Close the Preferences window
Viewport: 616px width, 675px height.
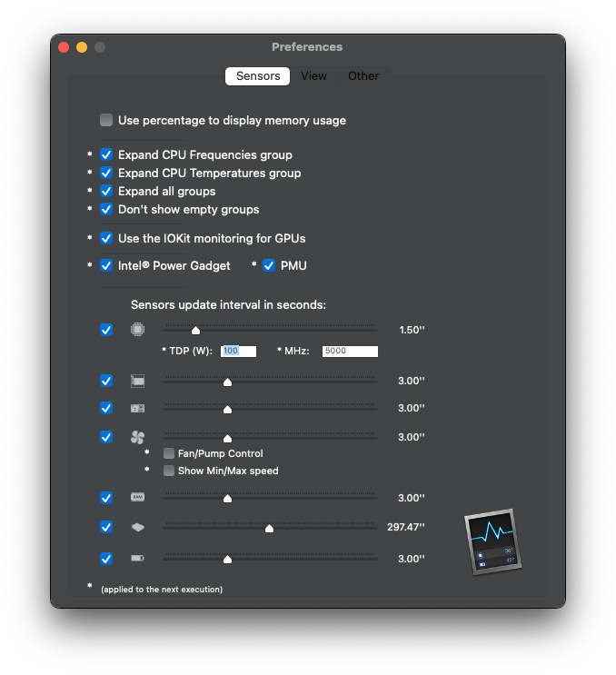coord(64,47)
